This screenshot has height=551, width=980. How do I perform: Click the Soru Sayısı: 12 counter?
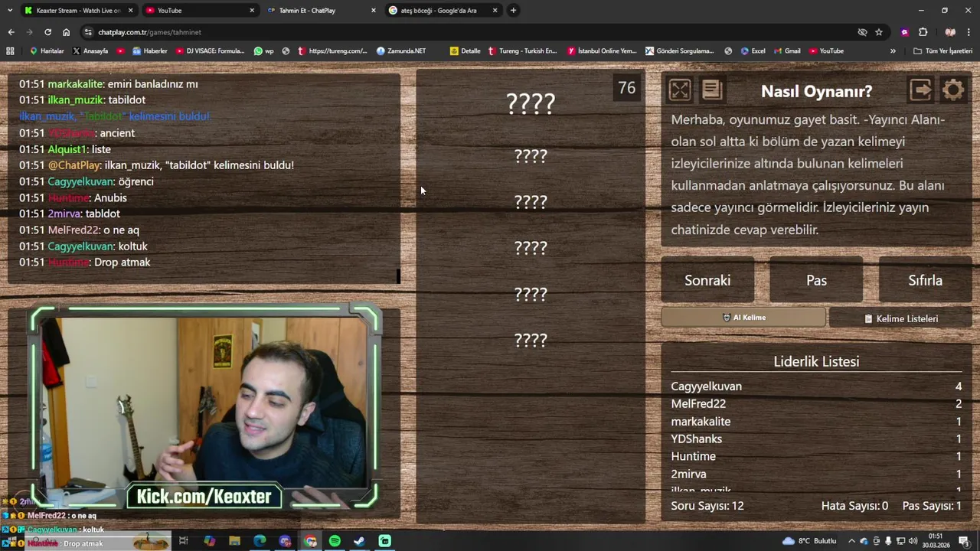(x=707, y=506)
